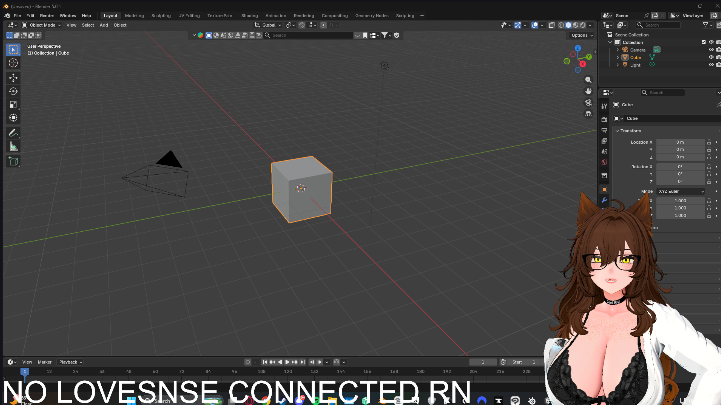Select the Transform tool
Image resolution: width=721 pixels, height=405 pixels.
(13, 118)
